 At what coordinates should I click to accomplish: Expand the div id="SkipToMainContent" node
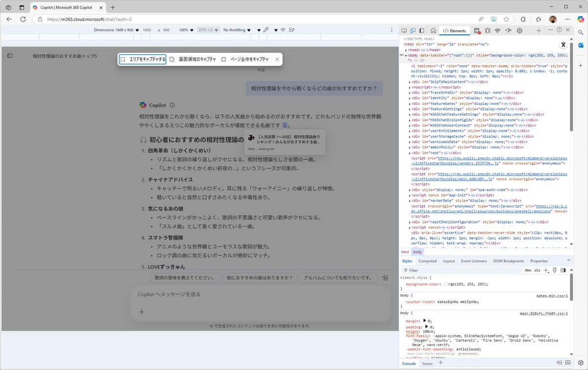(410, 82)
